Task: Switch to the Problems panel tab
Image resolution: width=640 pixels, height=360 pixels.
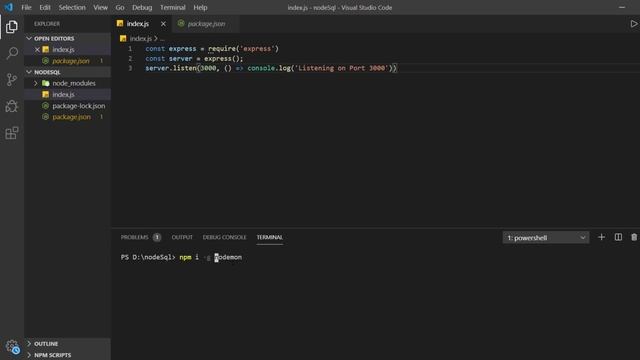Action: coord(135,237)
